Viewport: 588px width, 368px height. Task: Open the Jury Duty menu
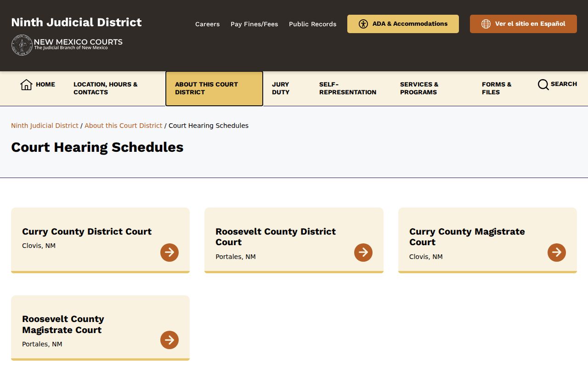point(281,88)
